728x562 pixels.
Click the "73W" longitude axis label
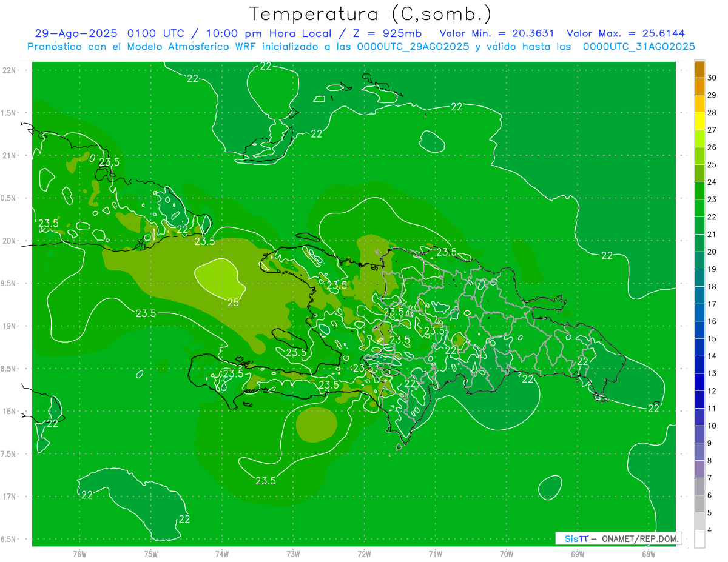tap(293, 554)
